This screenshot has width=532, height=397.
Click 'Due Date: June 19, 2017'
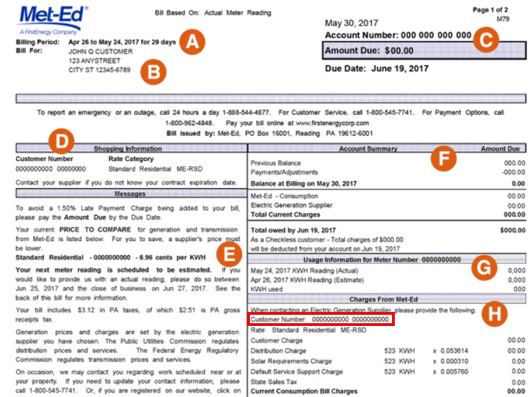[377, 68]
